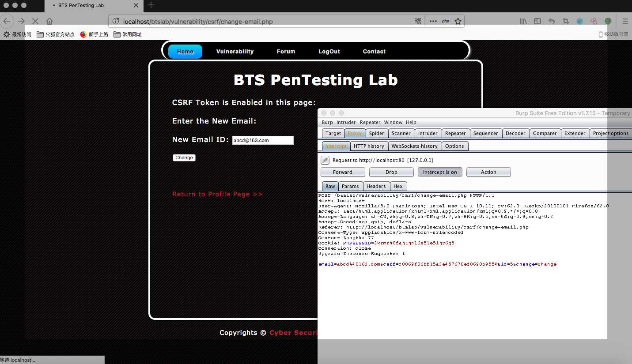632x364 pixels.
Task: Click the Change button on the form
Action: [x=184, y=158]
